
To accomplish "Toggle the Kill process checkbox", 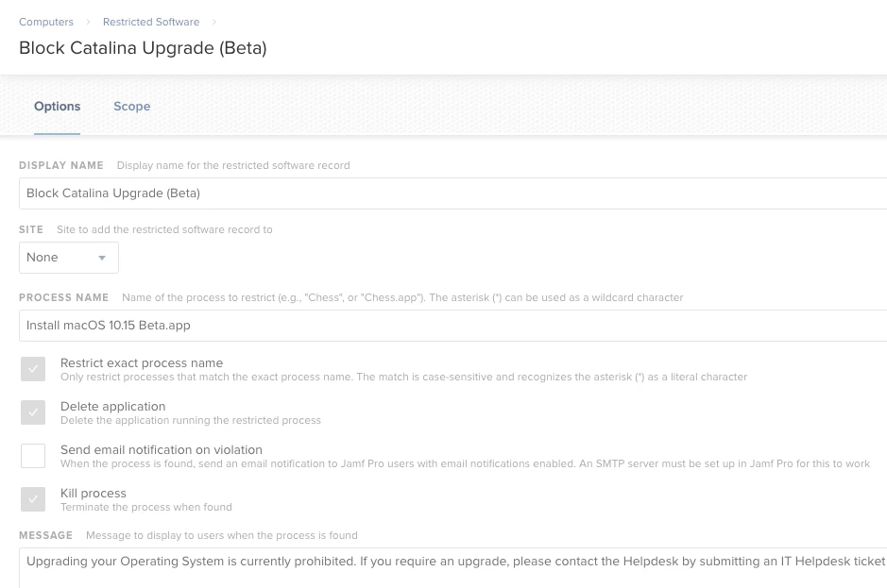I will (x=33, y=499).
